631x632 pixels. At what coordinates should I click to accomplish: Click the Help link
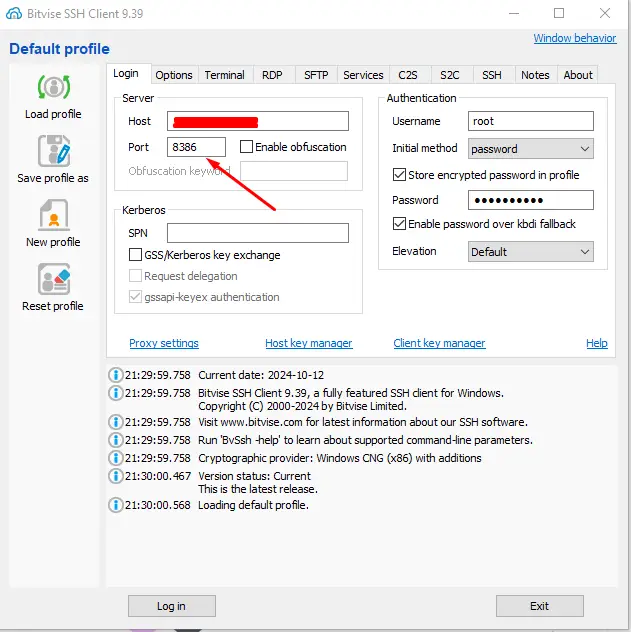(597, 343)
